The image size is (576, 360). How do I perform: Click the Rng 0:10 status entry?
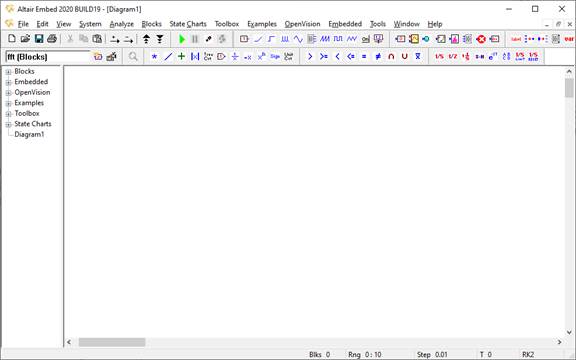[x=364, y=354]
